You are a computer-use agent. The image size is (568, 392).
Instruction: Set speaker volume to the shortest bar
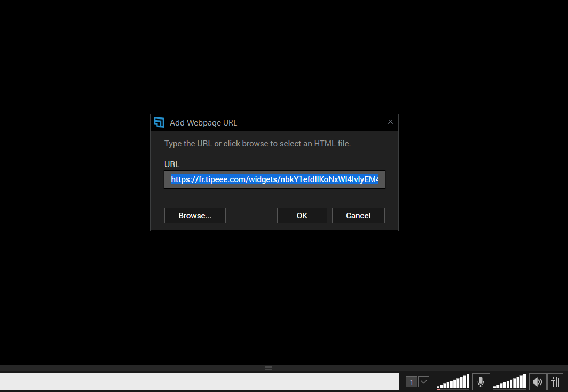(495, 387)
